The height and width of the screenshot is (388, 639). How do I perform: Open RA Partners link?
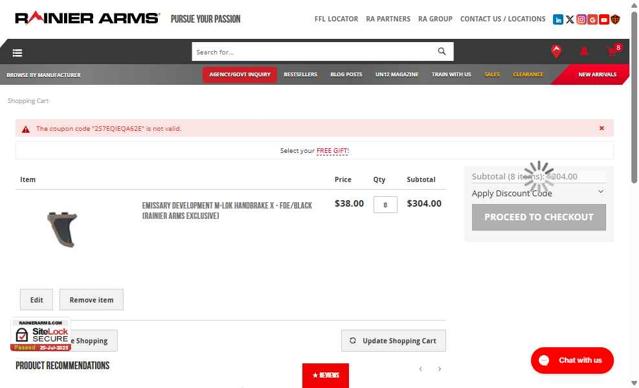point(388,19)
